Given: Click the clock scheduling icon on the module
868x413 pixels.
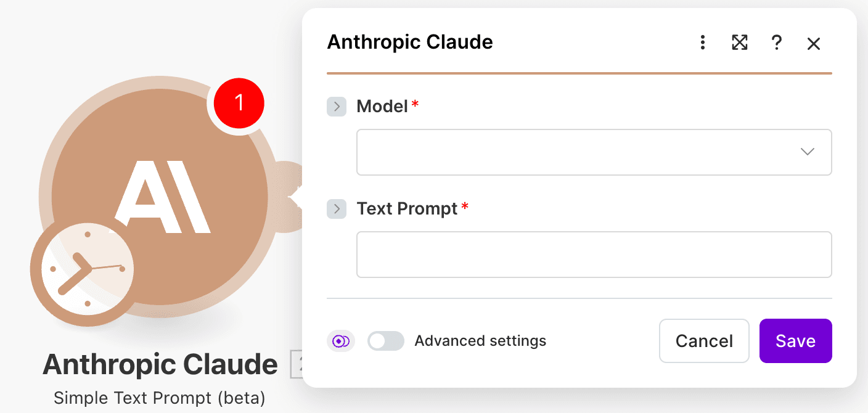Looking at the screenshot, I should (x=85, y=269).
